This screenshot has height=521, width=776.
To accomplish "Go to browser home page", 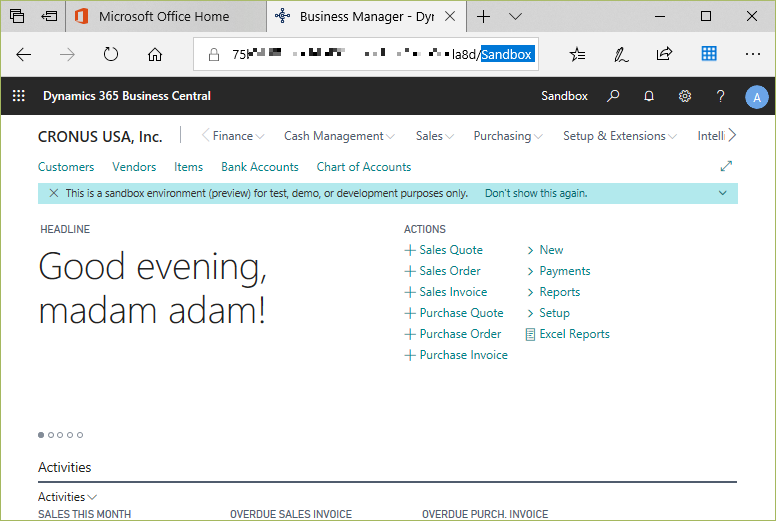I will 155,54.
